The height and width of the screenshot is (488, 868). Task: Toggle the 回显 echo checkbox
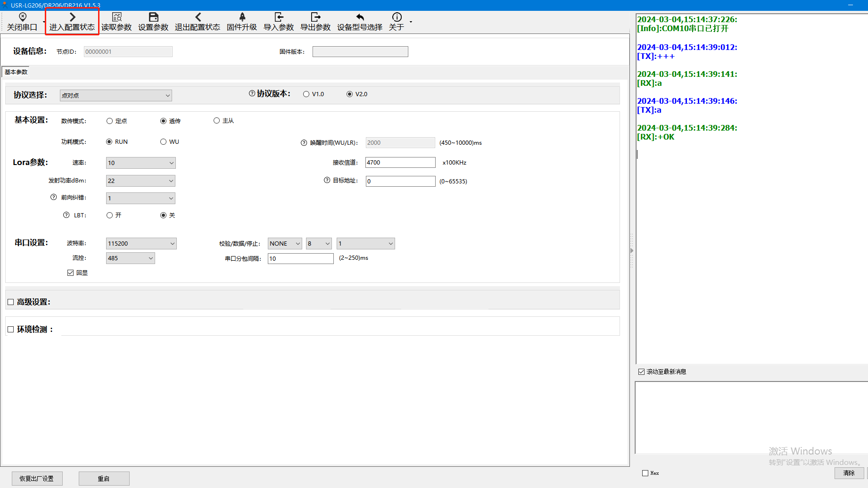coord(71,273)
